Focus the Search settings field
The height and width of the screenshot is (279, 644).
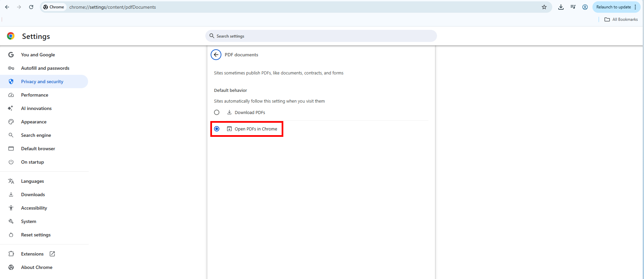click(x=321, y=36)
